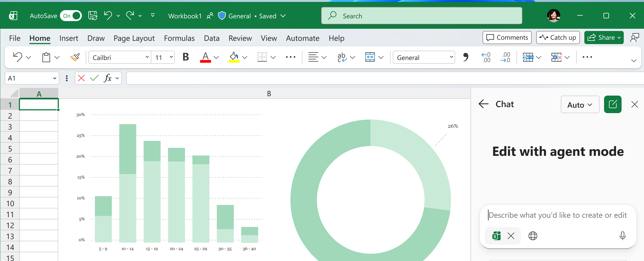Expand the font color picker arrow
Viewport: 644px width, 261px height.
point(216,57)
